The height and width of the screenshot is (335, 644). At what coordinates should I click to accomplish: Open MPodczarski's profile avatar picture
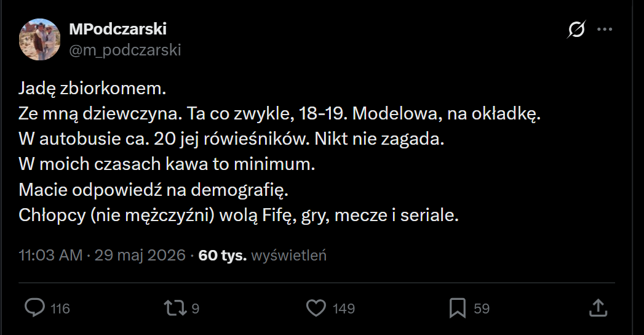click(39, 39)
